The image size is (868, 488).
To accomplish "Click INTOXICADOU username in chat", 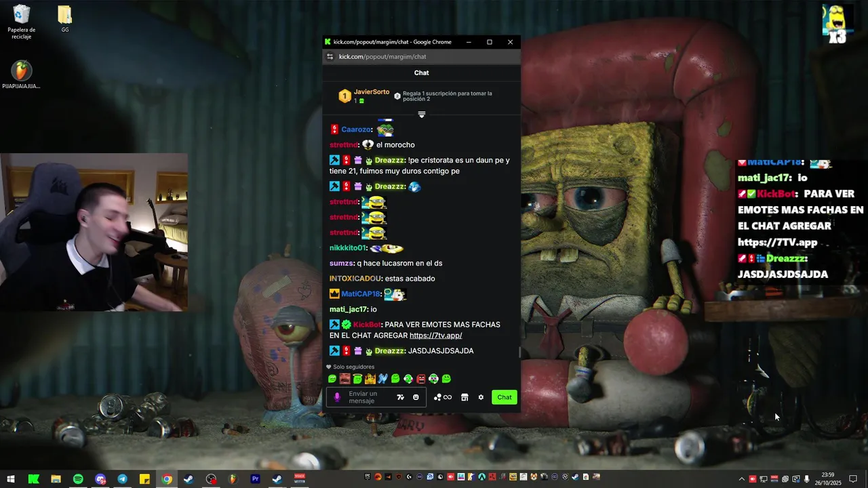I will tap(356, 279).
